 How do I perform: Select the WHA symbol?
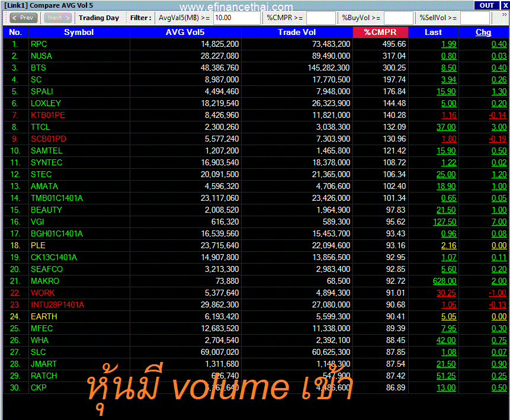[x=40, y=340]
